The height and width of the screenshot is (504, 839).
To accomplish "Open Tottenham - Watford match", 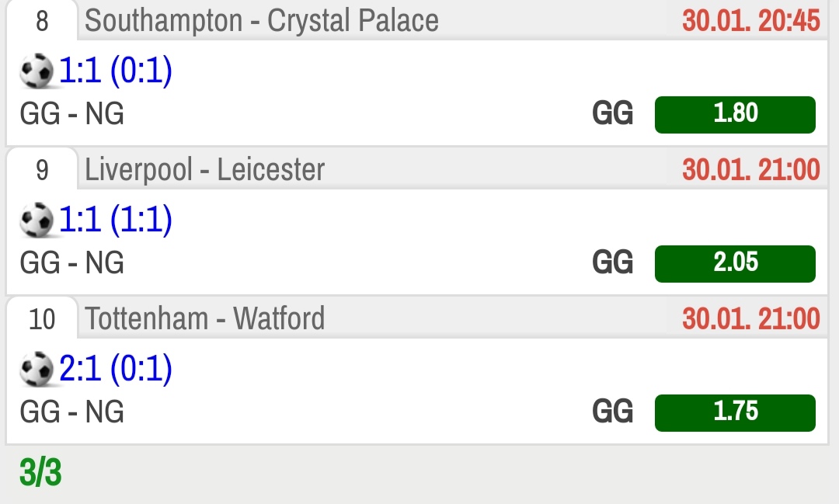I will point(205,319).
